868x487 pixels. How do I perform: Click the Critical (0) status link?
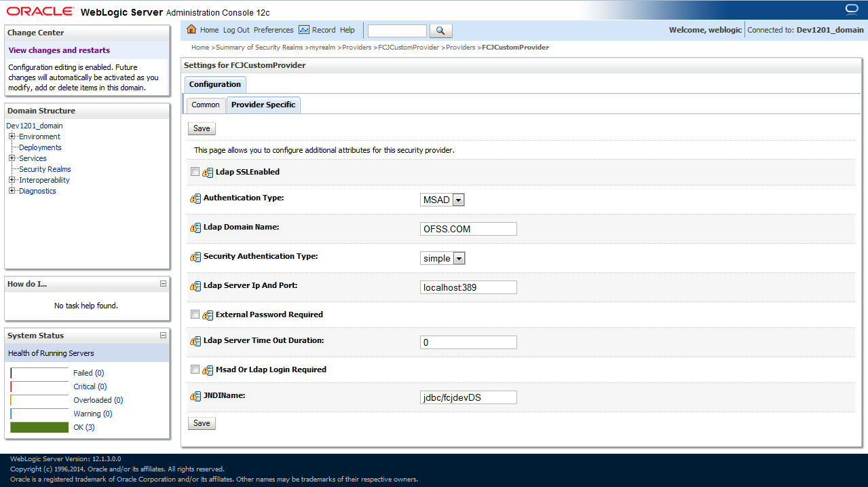tap(90, 386)
